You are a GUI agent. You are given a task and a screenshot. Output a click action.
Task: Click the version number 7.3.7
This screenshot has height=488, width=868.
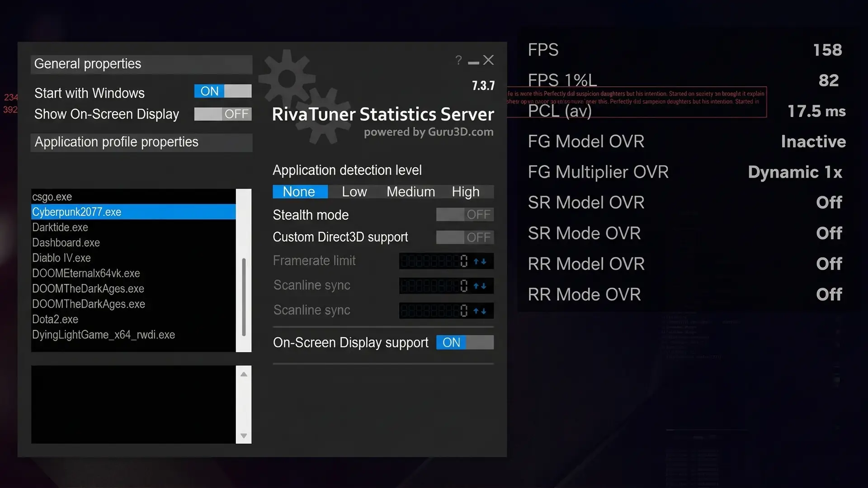pyautogui.click(x=483, y=86)
